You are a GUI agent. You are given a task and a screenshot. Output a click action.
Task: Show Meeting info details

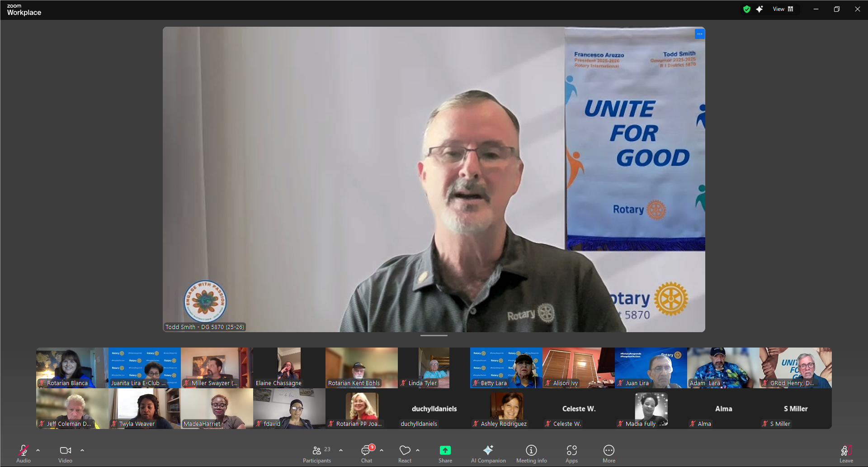[x=532, y=454]
